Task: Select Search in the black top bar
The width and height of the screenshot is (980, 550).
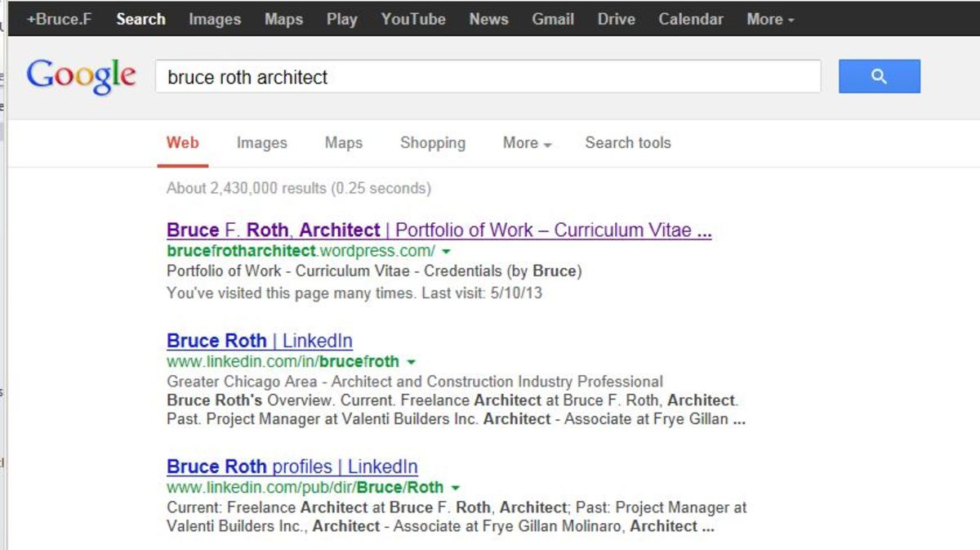Action: 140,19
